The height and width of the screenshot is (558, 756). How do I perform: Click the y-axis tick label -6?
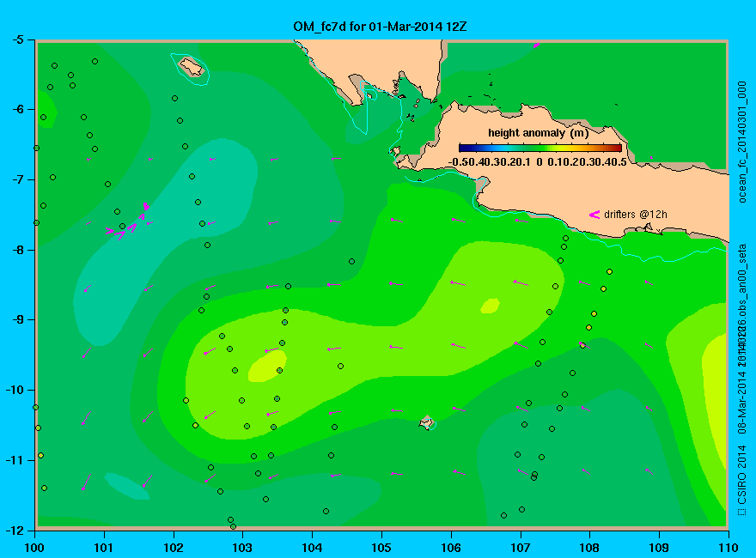17,109
